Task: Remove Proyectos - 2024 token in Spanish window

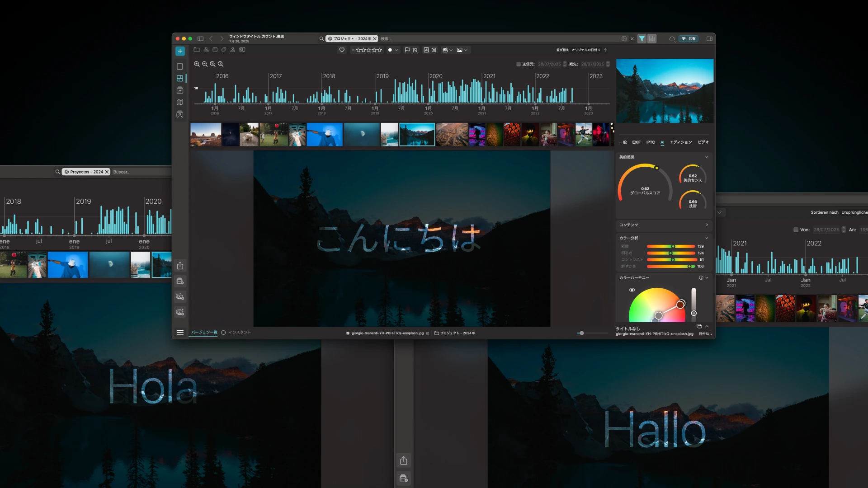Action: tap(107, 172)
